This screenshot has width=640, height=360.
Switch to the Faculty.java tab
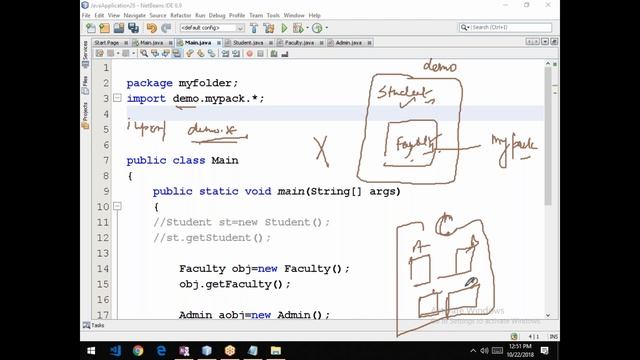click(299, 42)
